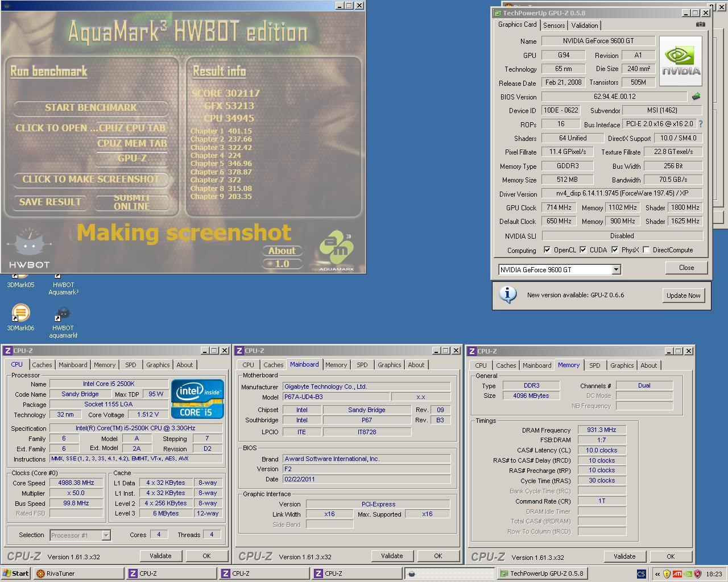Click the mainboard model P67A-UD4-B3
728x582 pixels.
[x=336, y=397]
